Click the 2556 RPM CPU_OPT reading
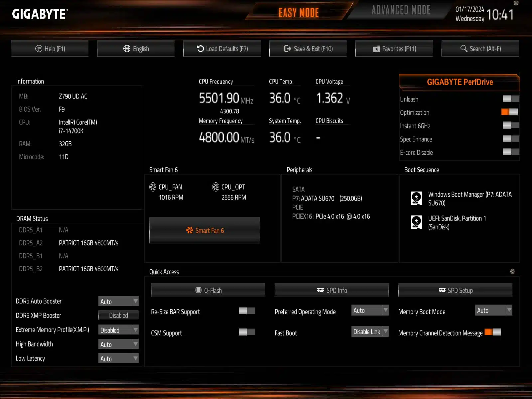The image size is (532, 399). click(x=234, y=198)
